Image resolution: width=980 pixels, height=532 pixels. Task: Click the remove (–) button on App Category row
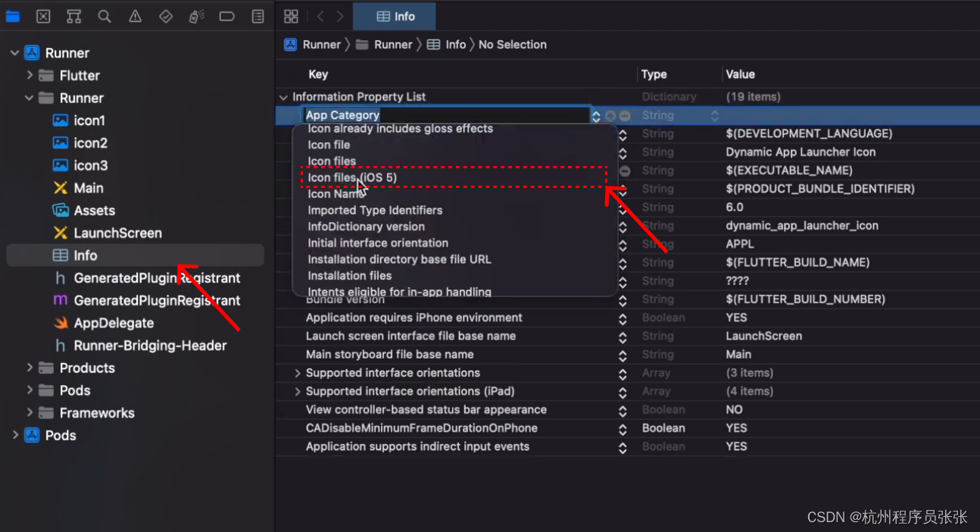point(625,116)
